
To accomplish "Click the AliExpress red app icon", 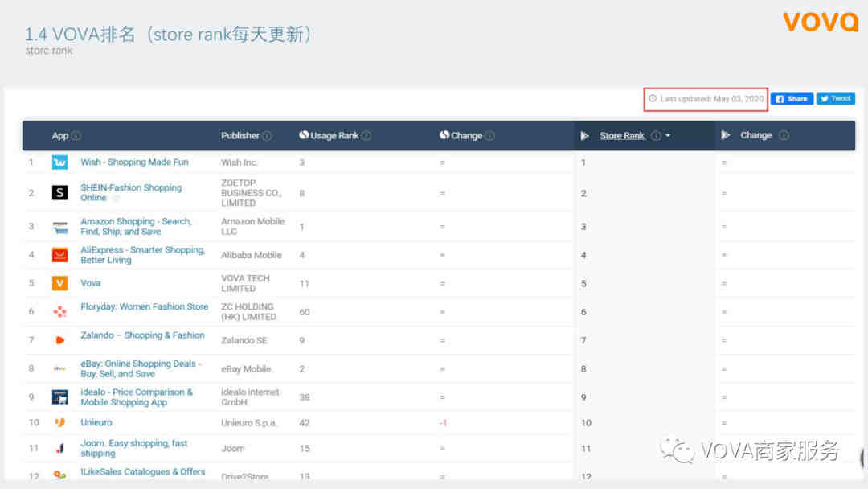I will (x=59, y=255).
